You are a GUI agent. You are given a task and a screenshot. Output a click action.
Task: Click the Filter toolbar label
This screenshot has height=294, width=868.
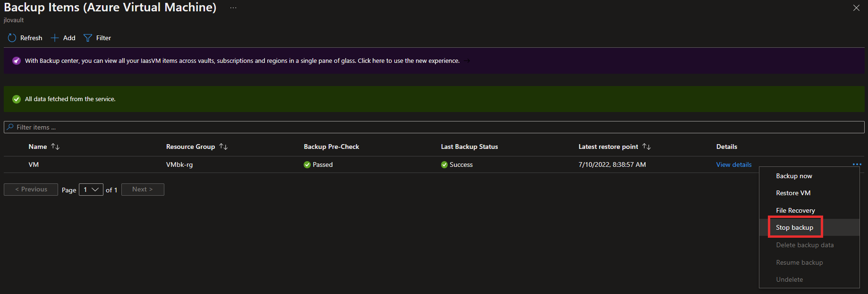coord(103,38)
